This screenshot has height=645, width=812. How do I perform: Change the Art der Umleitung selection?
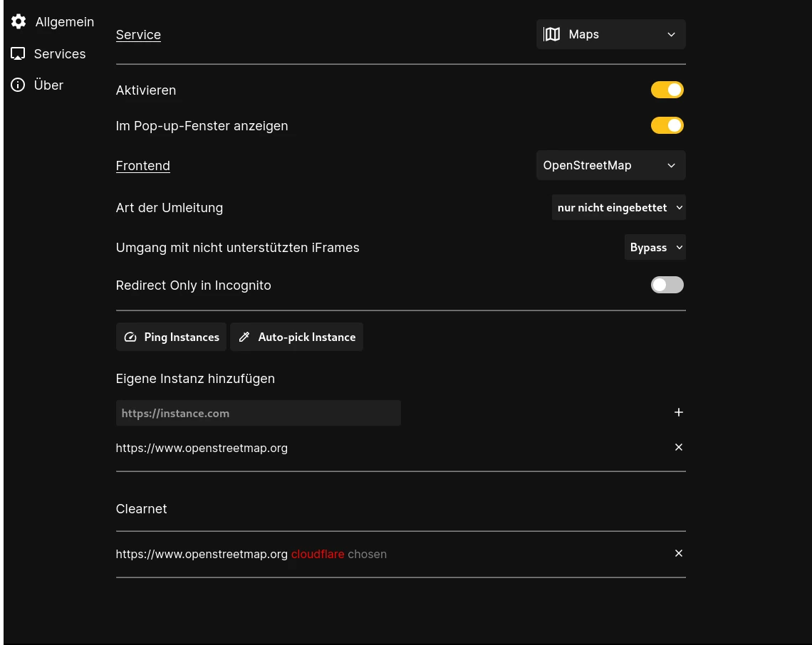point(618,207)
